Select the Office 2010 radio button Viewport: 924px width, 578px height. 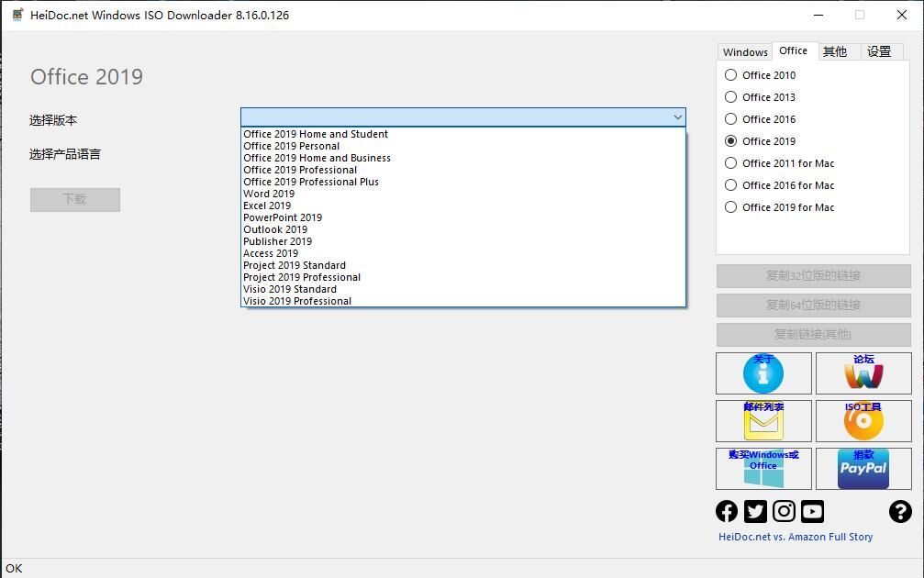[731, 75]
